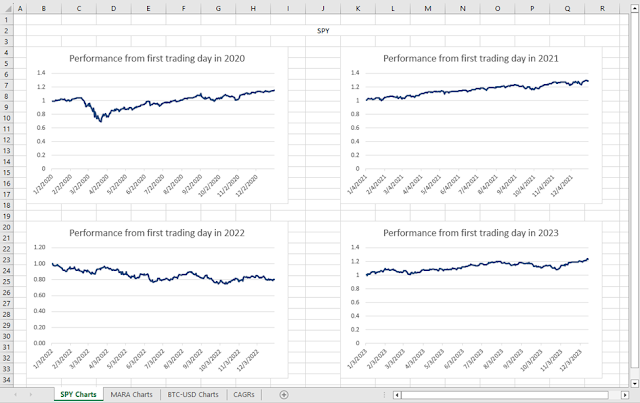Select row 19 header
Viewport: 640px width, 403px height.
tap(7, 216)
